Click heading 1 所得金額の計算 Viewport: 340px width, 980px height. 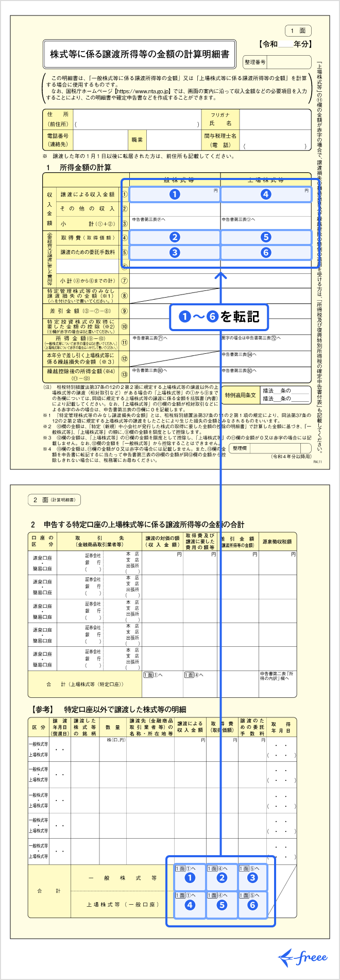point(78,168)
